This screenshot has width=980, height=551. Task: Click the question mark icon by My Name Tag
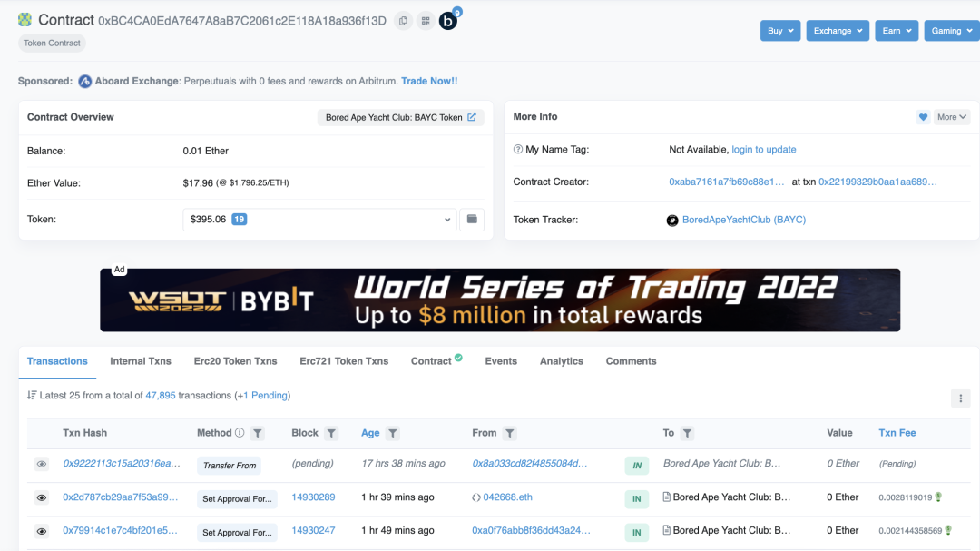tap(517, 150)
